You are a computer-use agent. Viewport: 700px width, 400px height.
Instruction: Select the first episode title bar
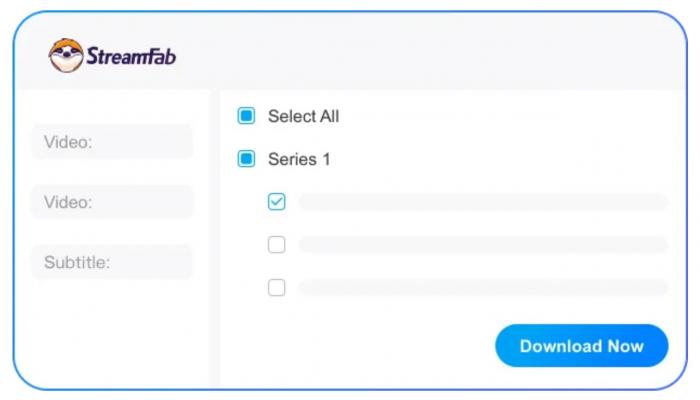483,202
